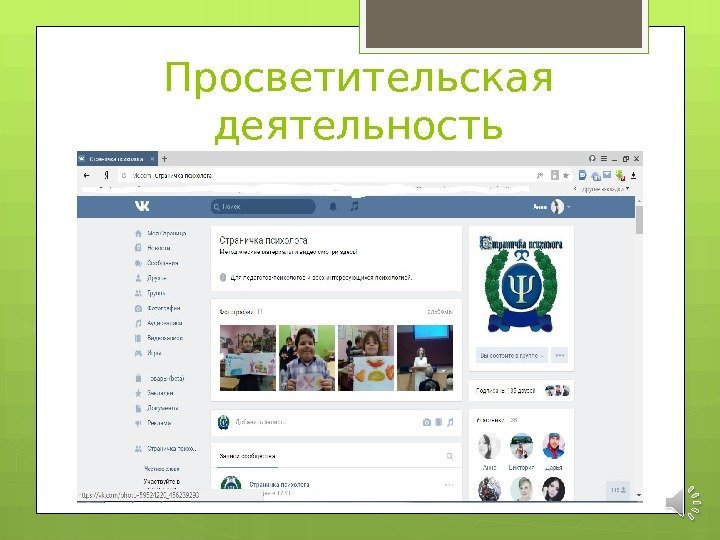
Task: Click the VK logo in header
Action: (x=142, y=206)
